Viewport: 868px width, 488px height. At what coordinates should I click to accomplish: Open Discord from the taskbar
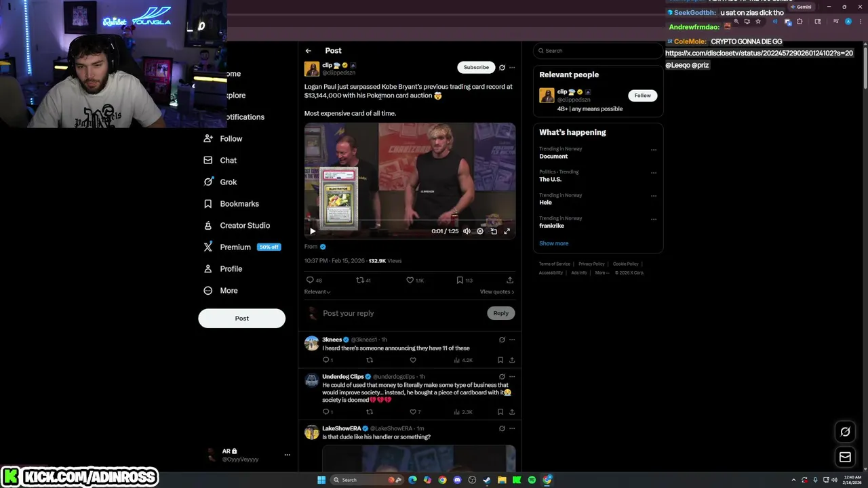457,480
